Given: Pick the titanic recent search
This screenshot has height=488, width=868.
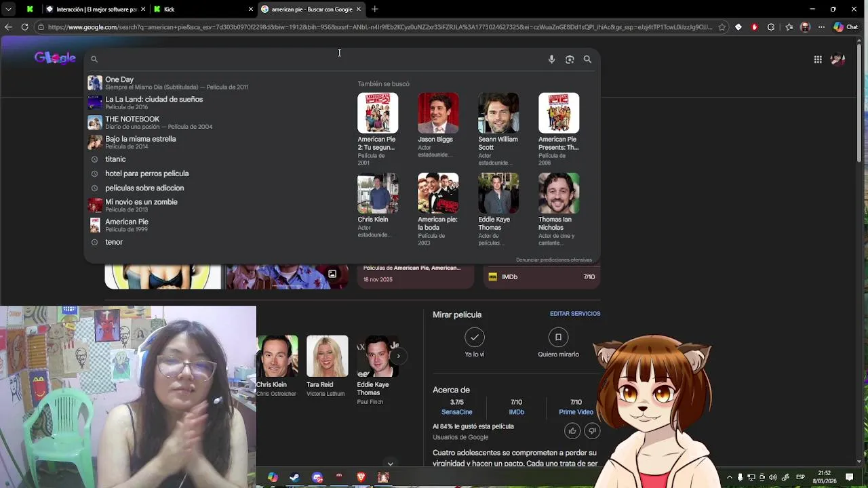Looking at the screenshot, I should point(217,159).
